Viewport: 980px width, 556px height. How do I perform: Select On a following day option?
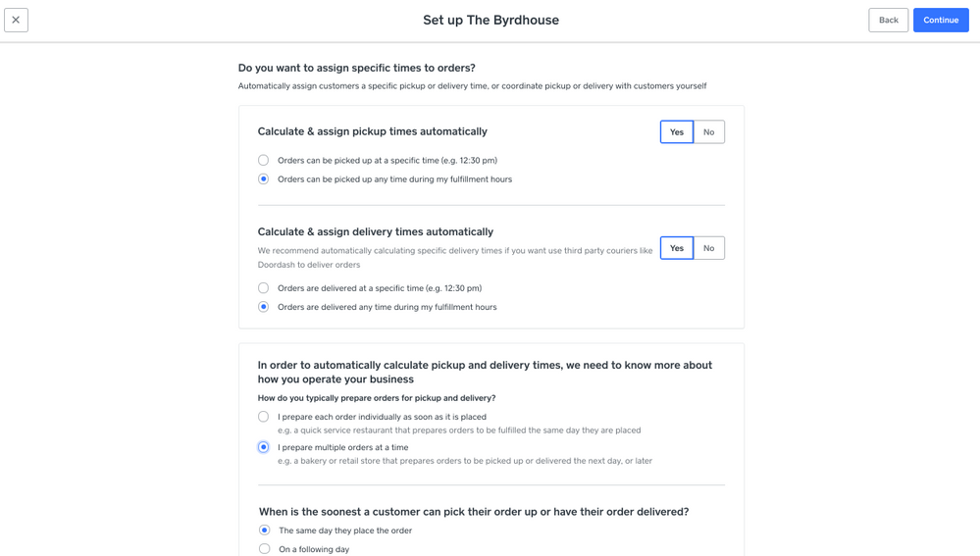264,549
